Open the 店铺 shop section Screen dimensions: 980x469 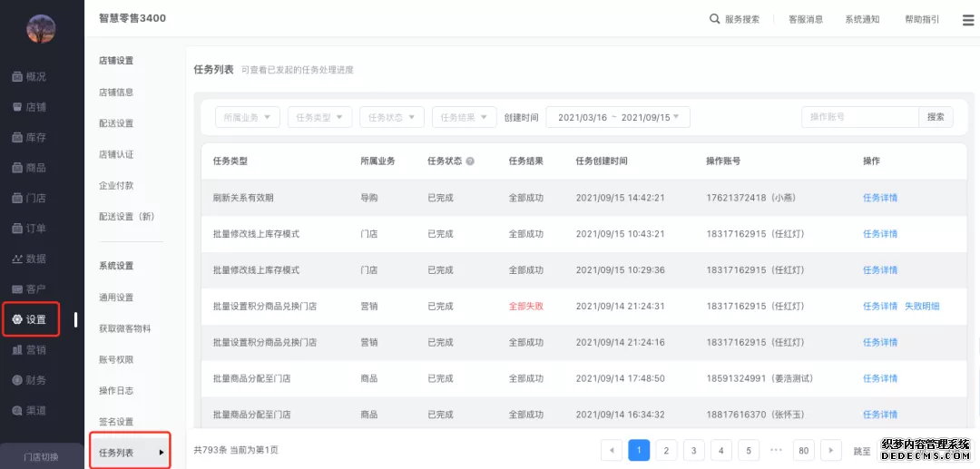tap(29, 107)
